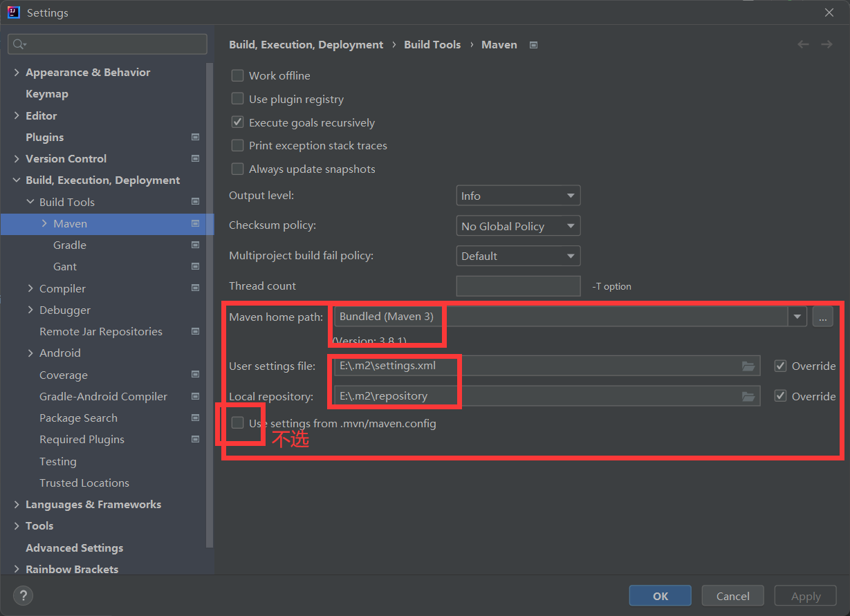Enable Print exception stack traces
This screenshot has width=850, height=616.
pyautogui.click(x=237, y=145)
